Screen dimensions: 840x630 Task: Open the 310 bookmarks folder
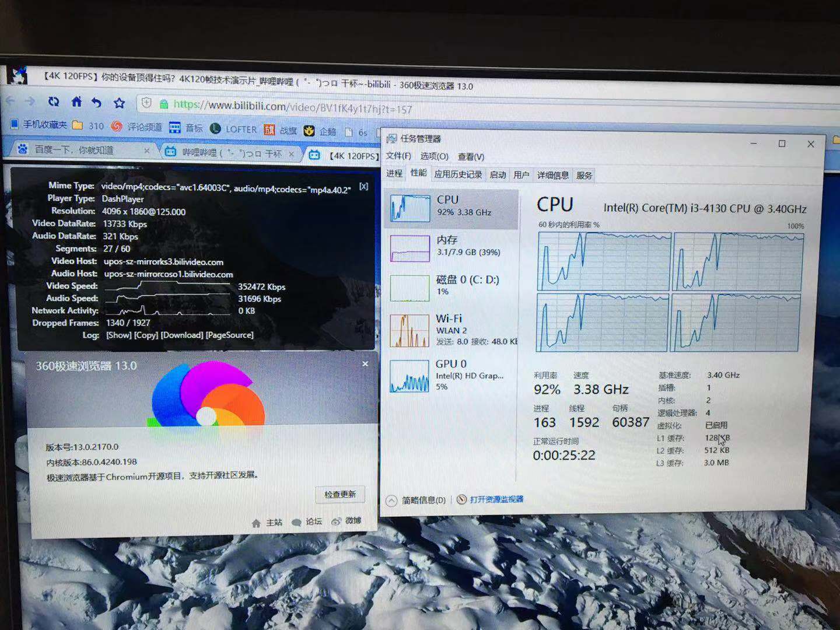click(88, 125)
